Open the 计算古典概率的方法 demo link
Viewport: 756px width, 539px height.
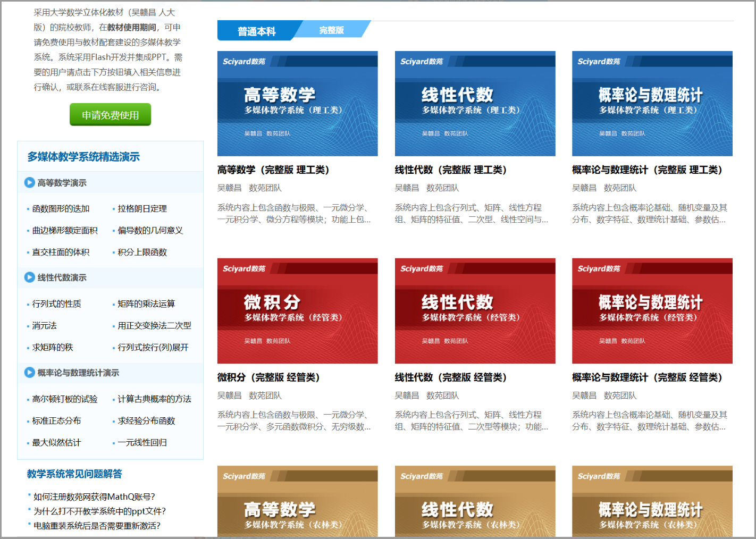coord(155,399)
